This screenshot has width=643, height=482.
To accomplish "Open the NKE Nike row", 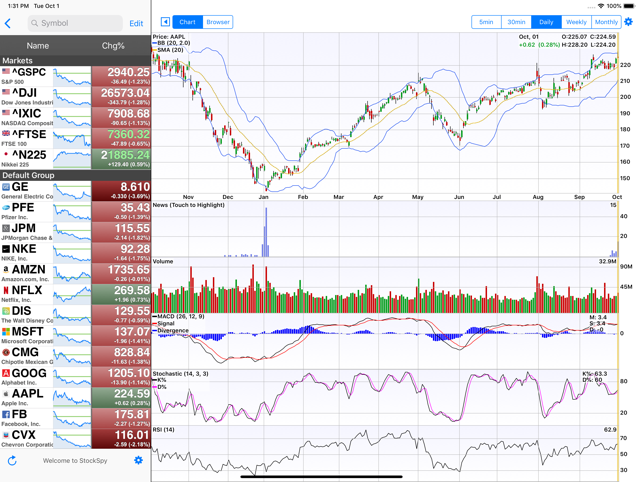I will click(x=75, y=253).
